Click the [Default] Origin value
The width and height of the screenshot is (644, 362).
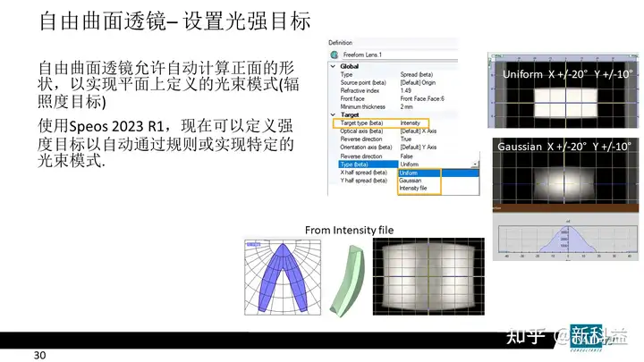418,82
